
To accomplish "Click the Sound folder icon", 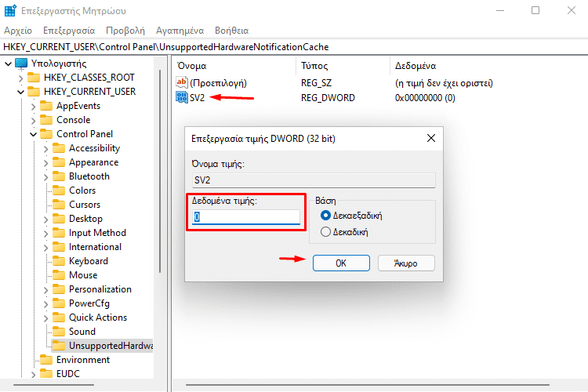I will click(x=59, y=332).
